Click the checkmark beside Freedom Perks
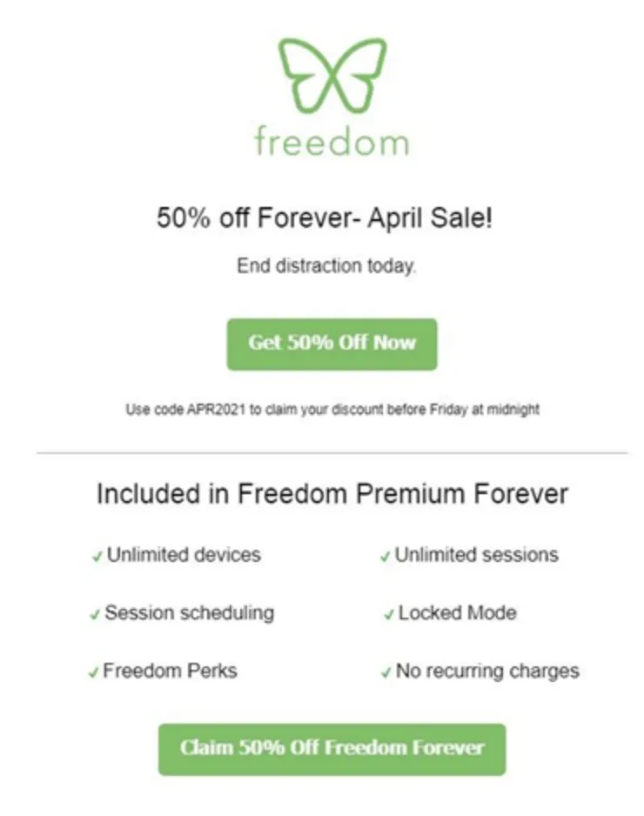The height and width of the screenshot is (816, 644). [x=93, y=673]
